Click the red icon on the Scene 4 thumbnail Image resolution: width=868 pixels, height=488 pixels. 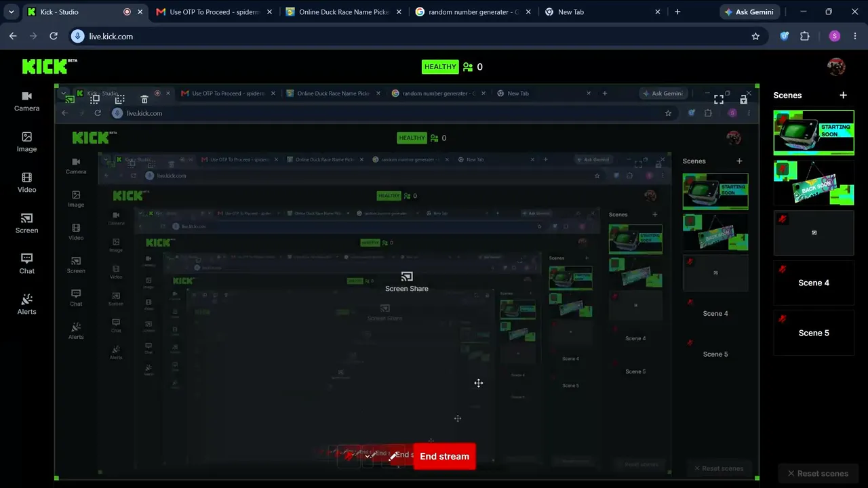(x=783, y=269)
